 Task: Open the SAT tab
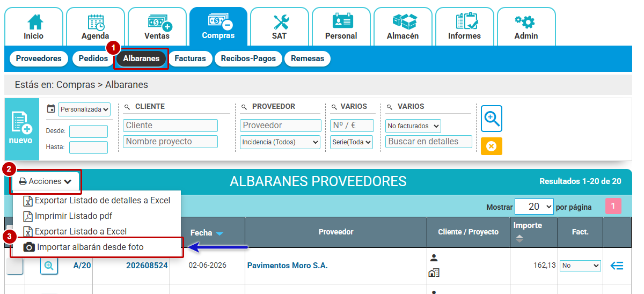(280, 26)
